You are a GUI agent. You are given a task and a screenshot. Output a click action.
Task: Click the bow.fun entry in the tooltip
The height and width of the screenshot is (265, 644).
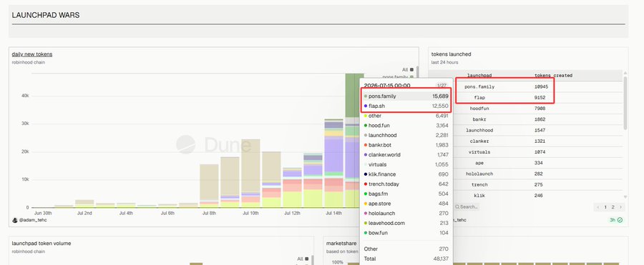(406, 233)
